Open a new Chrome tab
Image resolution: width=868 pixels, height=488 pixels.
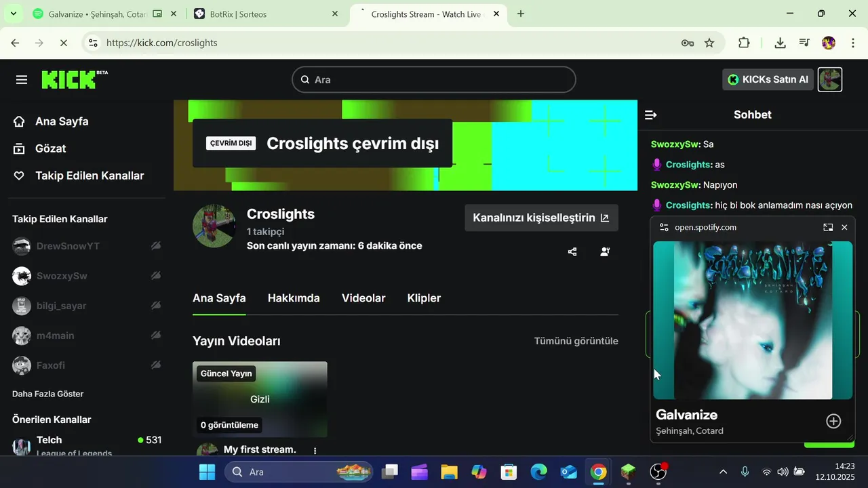tap(521, 14)
